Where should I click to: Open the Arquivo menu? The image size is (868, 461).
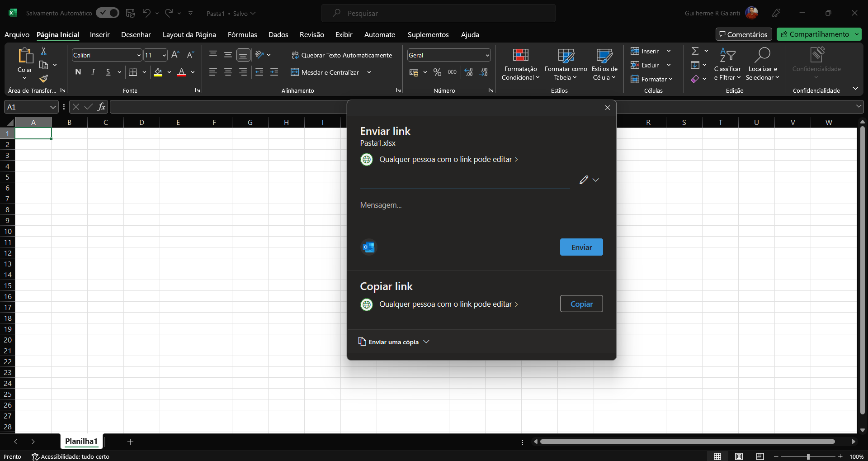tap(17, 34)
